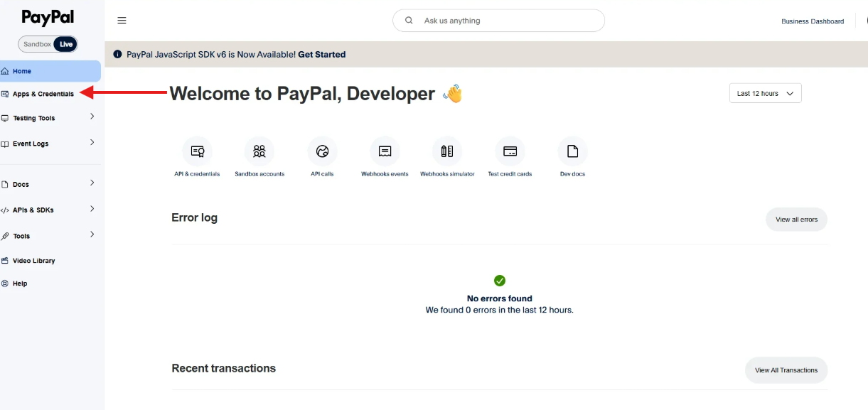Switch environment to Sandbox
Image resolution: width=868 pixels, height=410 pixels.
click(x=37, y=44)
